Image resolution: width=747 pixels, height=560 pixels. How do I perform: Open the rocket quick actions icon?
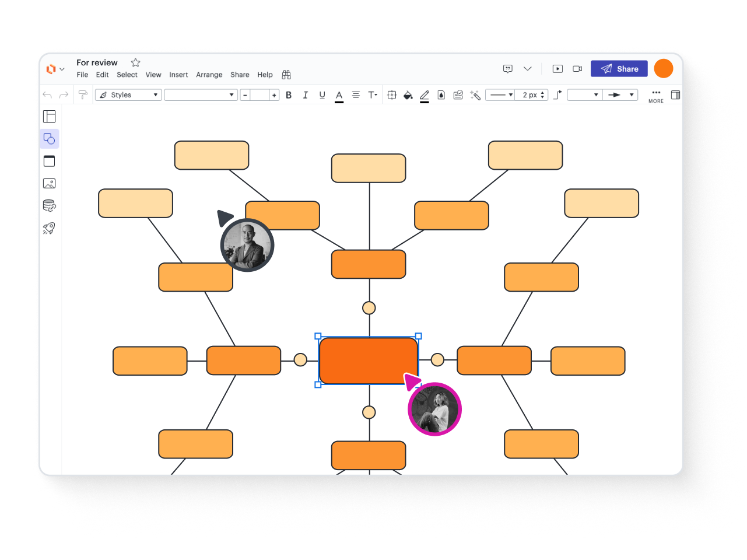tap(50, 228)
